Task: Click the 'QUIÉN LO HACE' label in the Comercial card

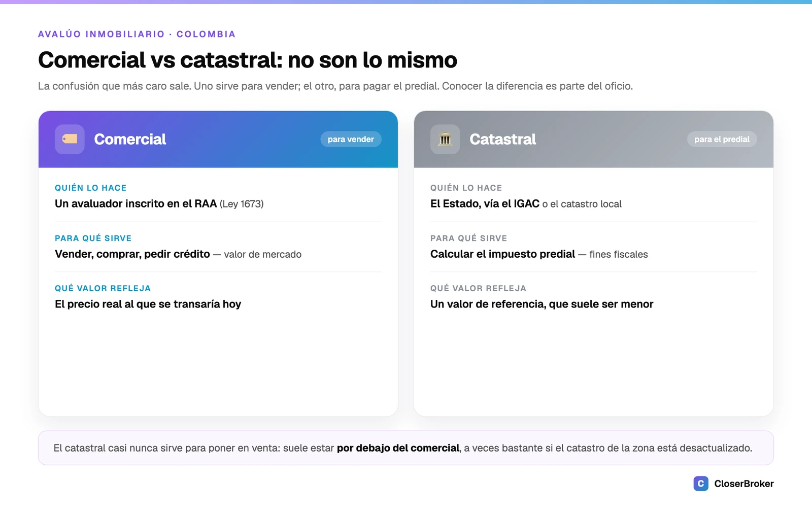Action: 91,188
